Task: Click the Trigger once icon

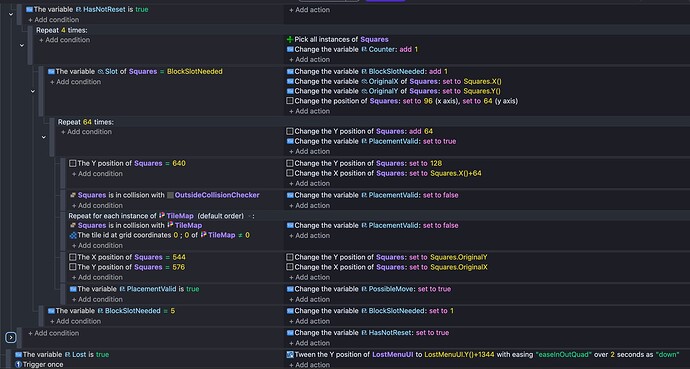Action: (x=18, y=364)
